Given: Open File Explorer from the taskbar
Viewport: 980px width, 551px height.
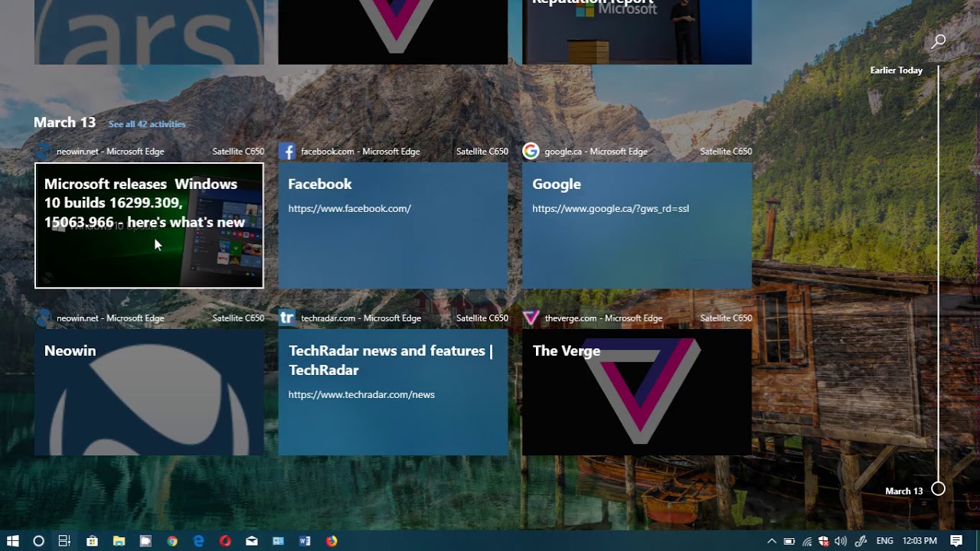Looking at the screenshot, I should pos(119,541).
